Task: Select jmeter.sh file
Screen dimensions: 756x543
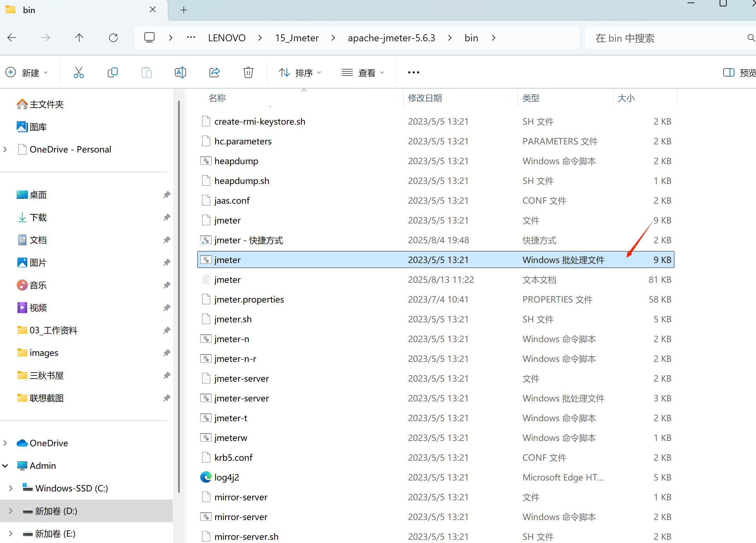Action: point(436,319)
